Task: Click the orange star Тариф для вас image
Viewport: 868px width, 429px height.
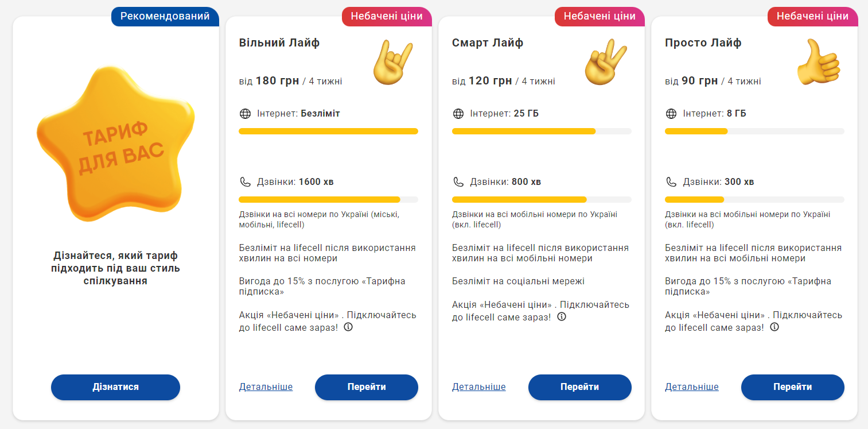Action: point(116,144)
